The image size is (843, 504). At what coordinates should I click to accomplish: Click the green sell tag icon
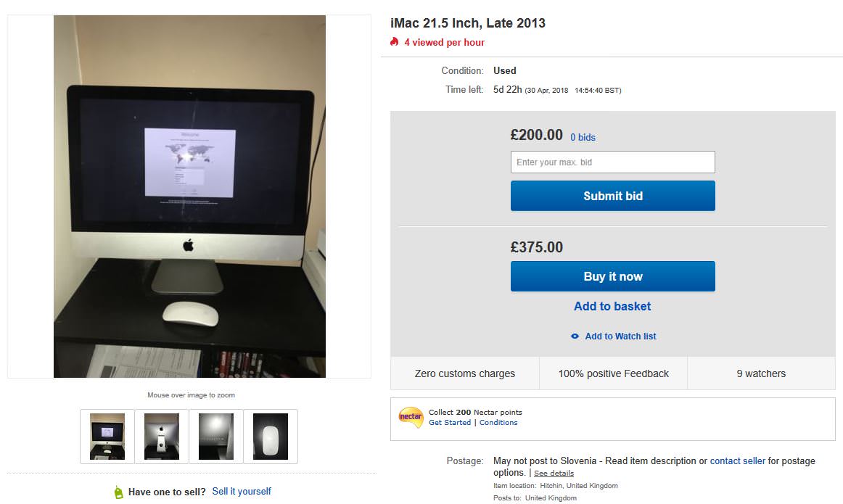pos(119,492)
